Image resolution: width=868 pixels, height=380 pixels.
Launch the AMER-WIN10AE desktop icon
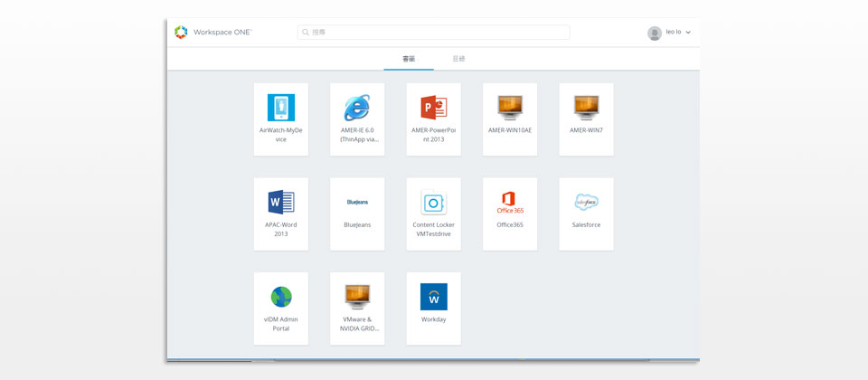[510, 108]
